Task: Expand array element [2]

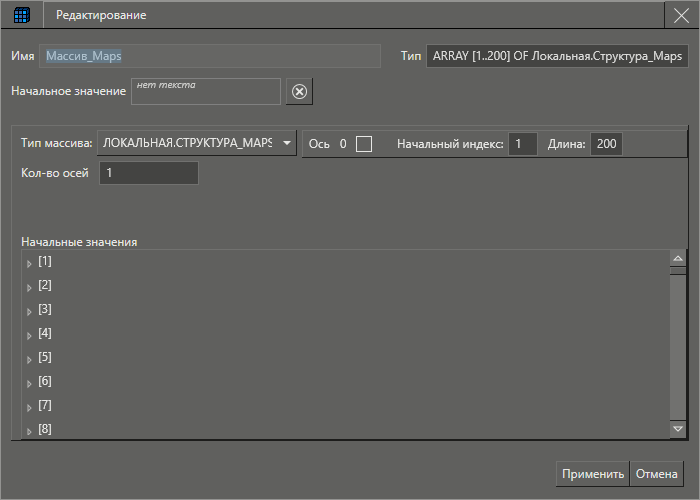Action: [x=29, y=287]
